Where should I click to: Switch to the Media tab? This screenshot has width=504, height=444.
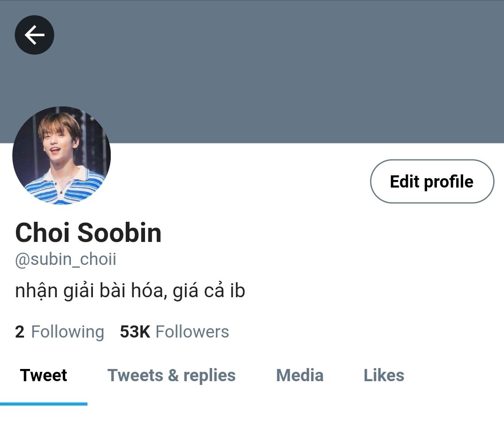point(299,375)
